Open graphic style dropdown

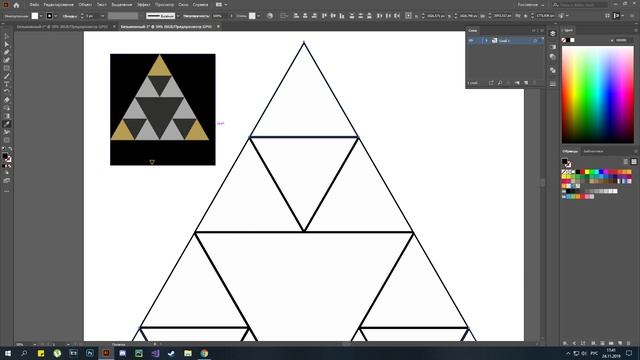(258, 16)
